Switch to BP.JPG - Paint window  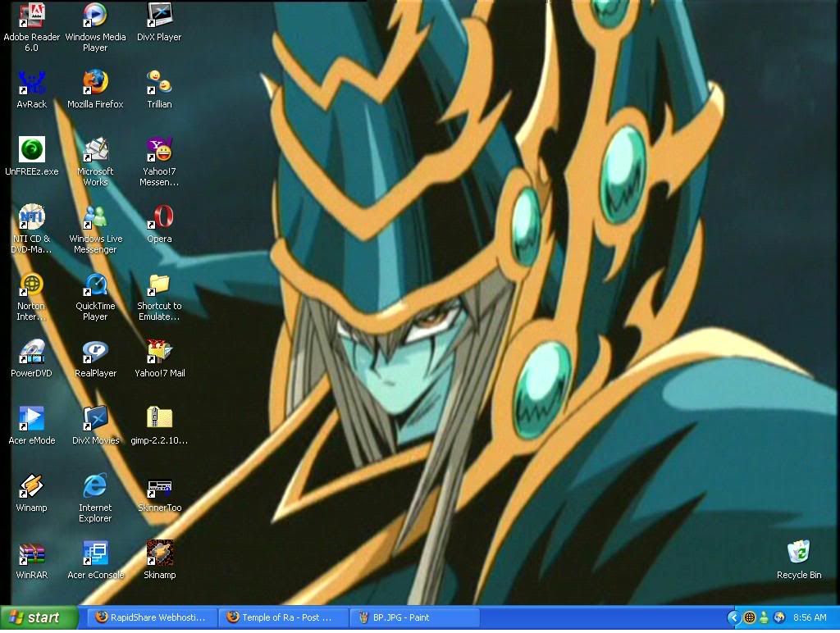pyautogui.click(x=414, y=617)
